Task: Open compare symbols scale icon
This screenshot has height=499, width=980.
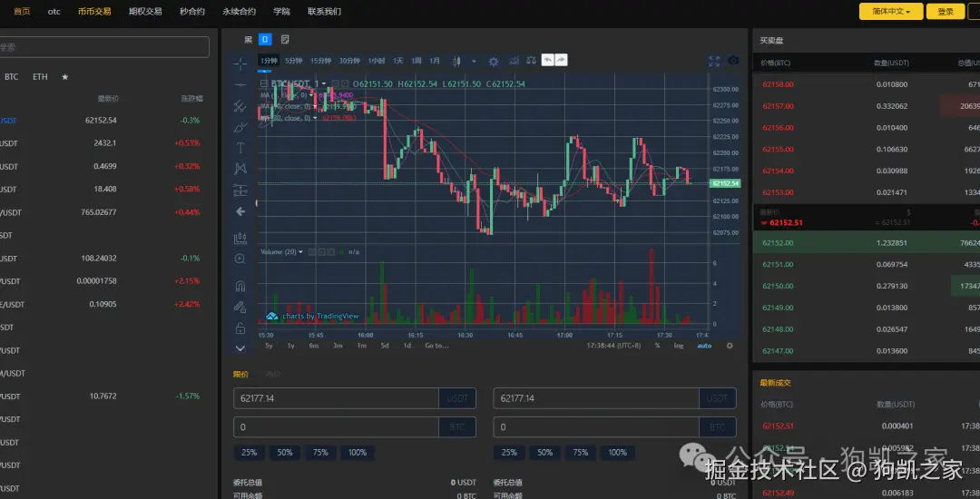Action: click(x=531, y=61)
